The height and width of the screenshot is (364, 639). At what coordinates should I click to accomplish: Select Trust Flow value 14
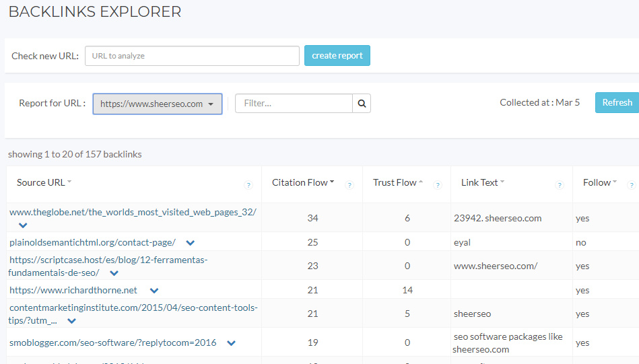click(407, 290)
